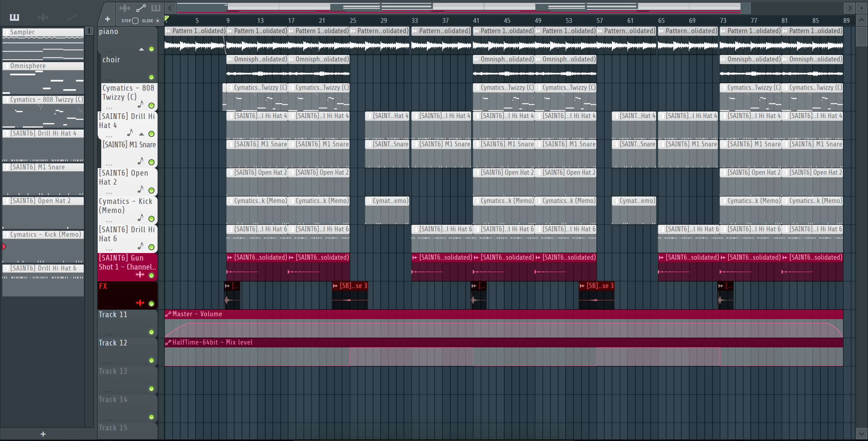Click note icon on M1 Snare track
The height and width of the screenshot is (441, 868).
pos(140,161)
